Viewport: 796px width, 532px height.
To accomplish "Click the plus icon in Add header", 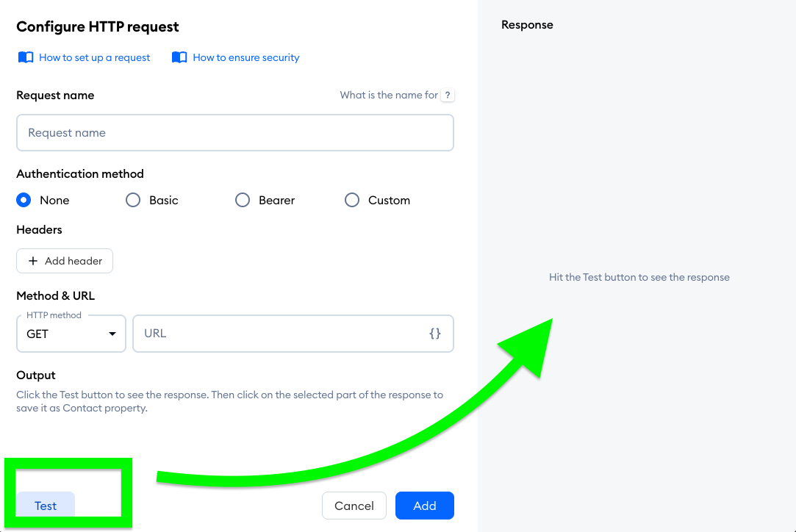I will click(x=33, y=261).
